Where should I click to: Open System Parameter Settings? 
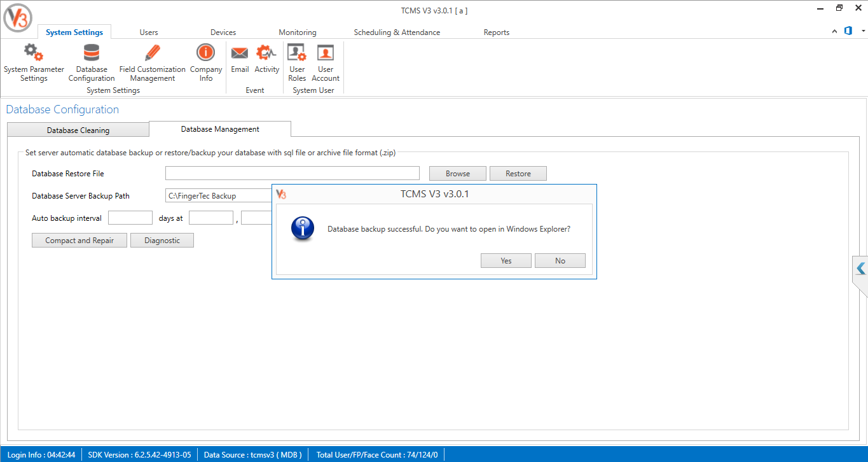tap(34, 62)
